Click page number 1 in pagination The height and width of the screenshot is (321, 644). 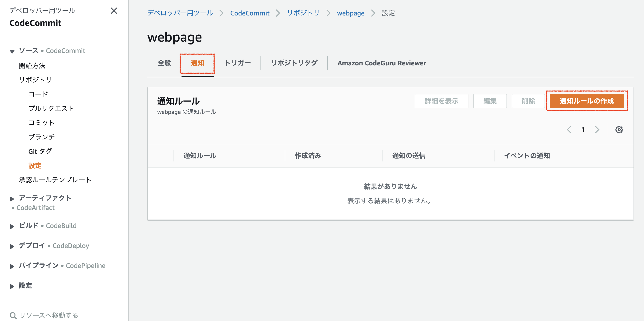pos(583,130)
